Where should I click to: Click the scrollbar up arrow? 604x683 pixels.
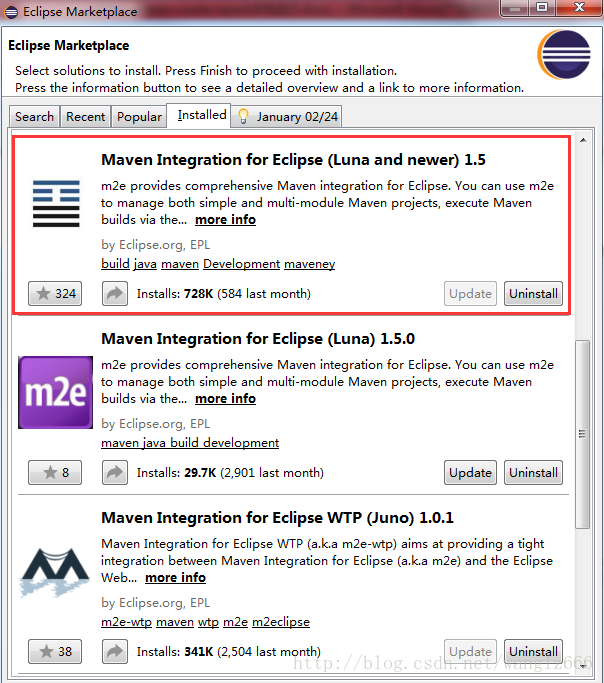pos(583,140)
